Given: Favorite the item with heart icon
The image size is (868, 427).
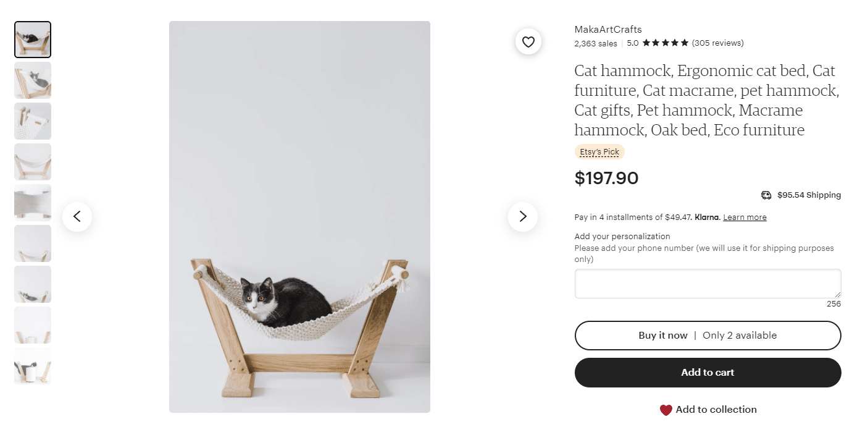Looking at the screenshot, I should tap(528, 42).
